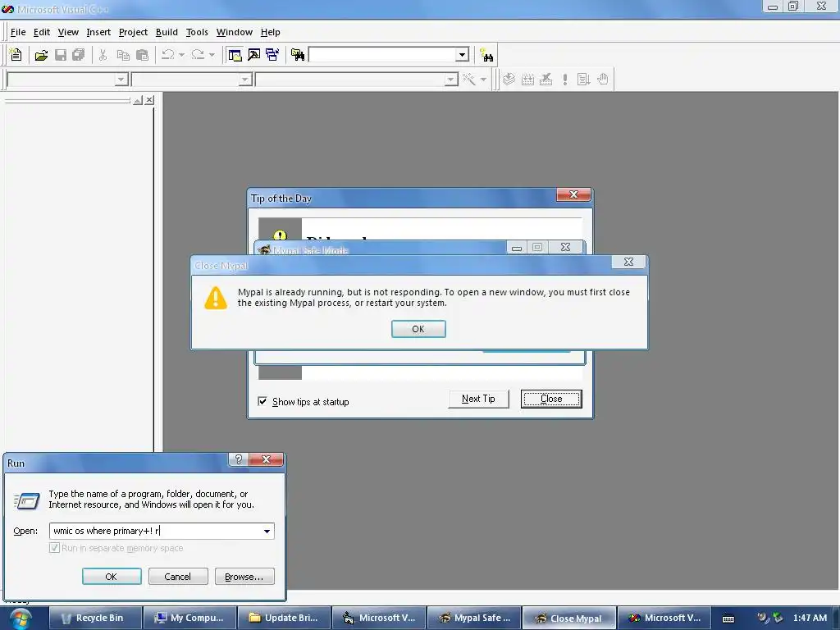Click the Go debug icon
840x630 pixels.
(x=583, y=80)
